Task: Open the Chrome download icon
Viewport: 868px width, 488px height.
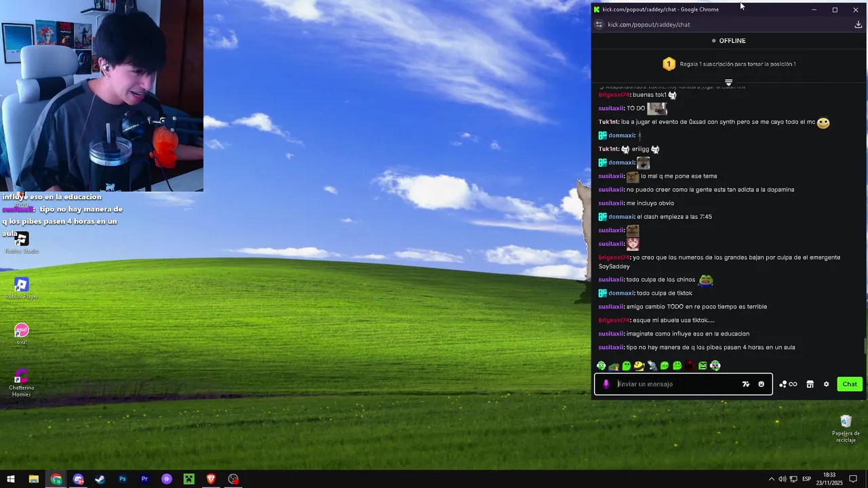Action: 858,24
